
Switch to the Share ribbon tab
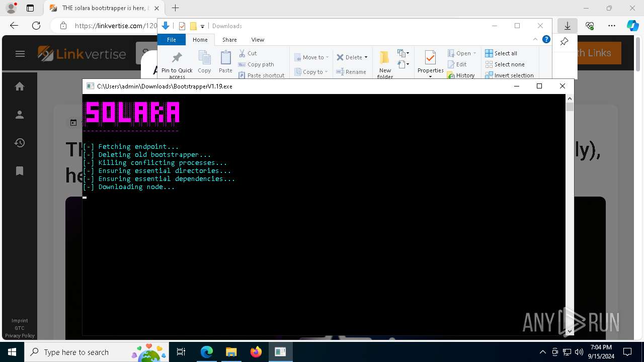pos(229,40)
